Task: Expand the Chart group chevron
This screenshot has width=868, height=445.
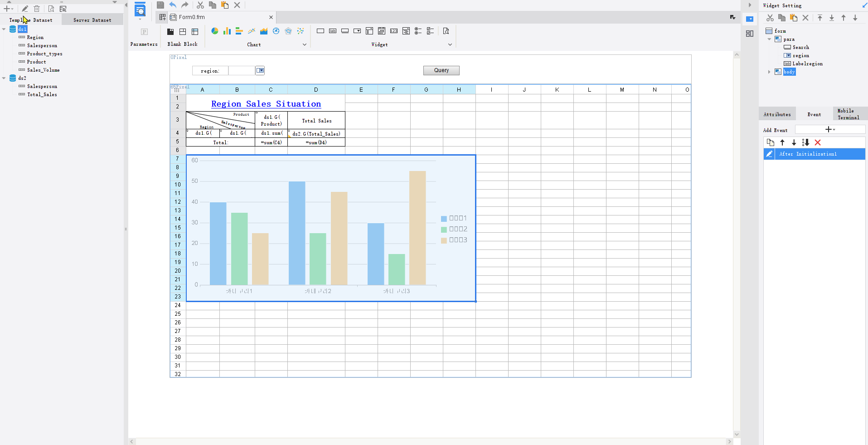Action: pos(304,44)
